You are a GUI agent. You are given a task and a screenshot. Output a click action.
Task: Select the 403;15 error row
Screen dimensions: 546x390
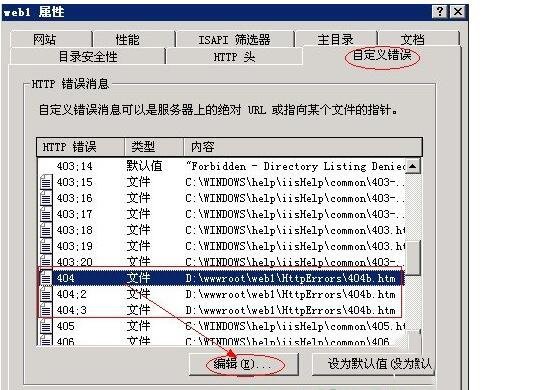tap(221, 182)
